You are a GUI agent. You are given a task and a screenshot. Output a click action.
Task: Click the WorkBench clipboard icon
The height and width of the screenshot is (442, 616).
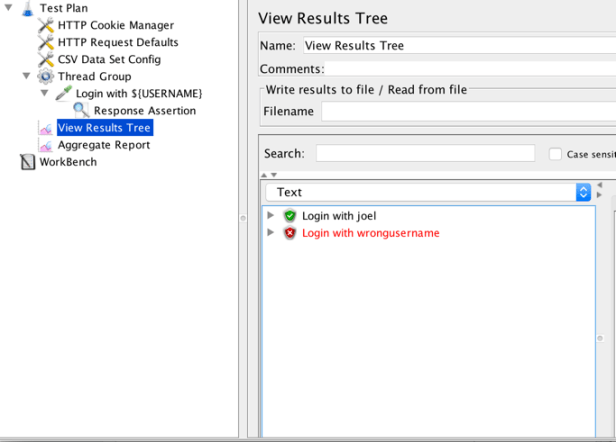click(28, 162)
